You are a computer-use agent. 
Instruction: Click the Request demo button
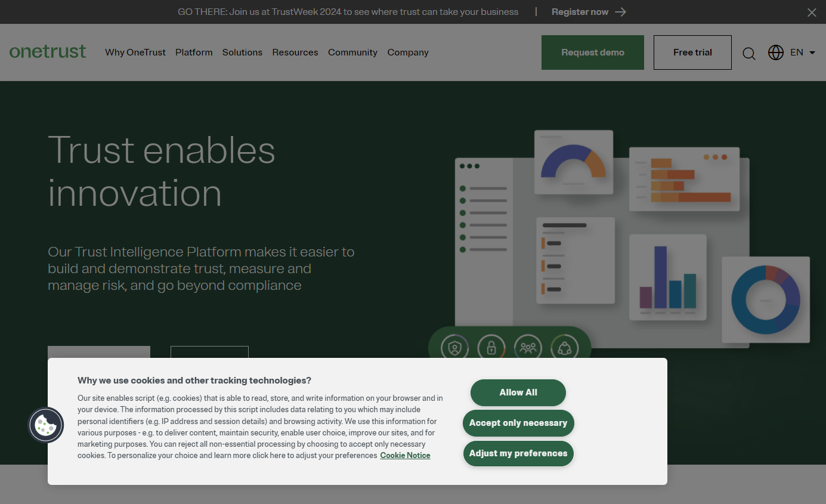[593, 52]
